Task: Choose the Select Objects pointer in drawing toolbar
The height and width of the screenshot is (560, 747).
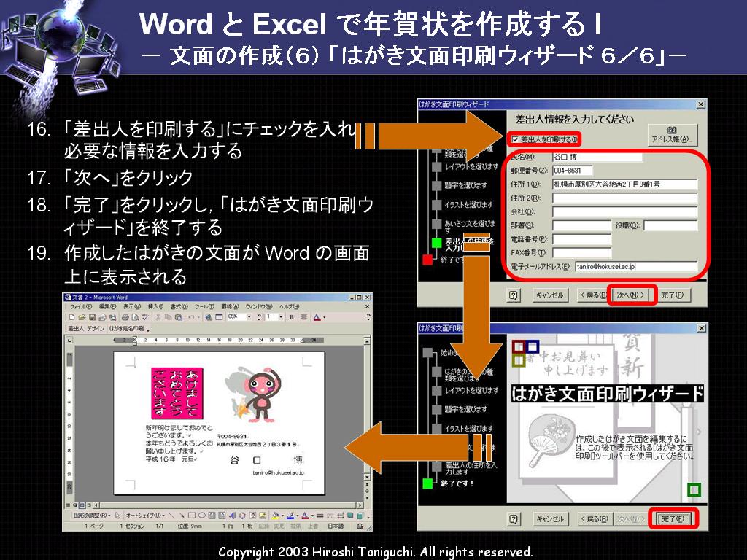Action: coord(117,516)
